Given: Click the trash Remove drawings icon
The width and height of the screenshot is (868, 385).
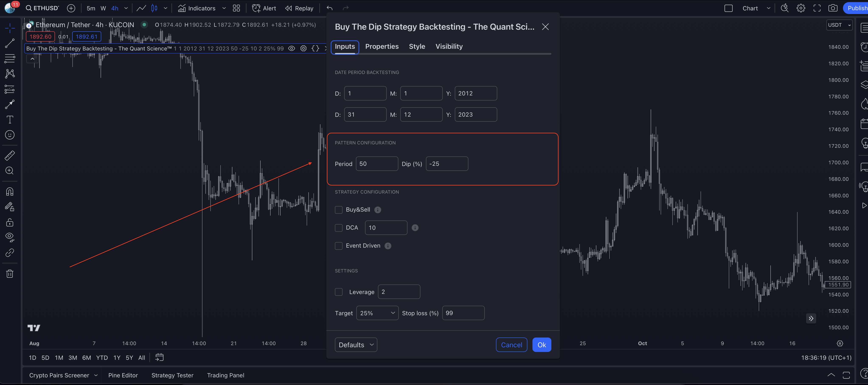Looking at the screenshot, I should (x=10, y=274).
